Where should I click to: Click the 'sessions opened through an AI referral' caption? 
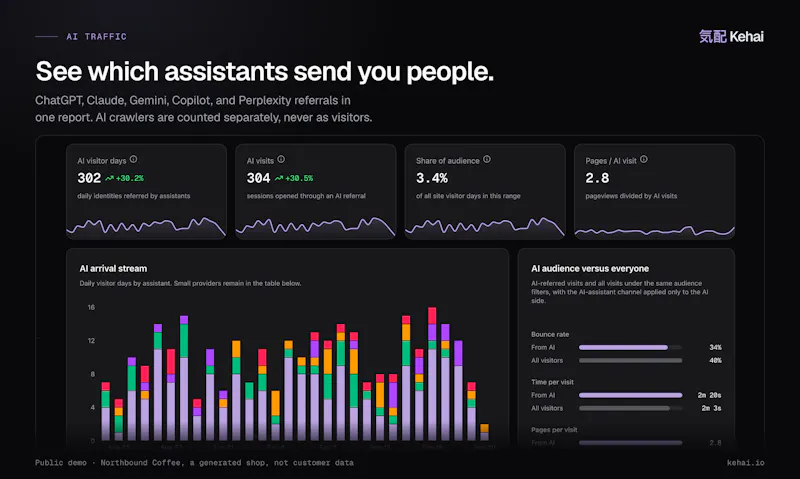point(306,196)
